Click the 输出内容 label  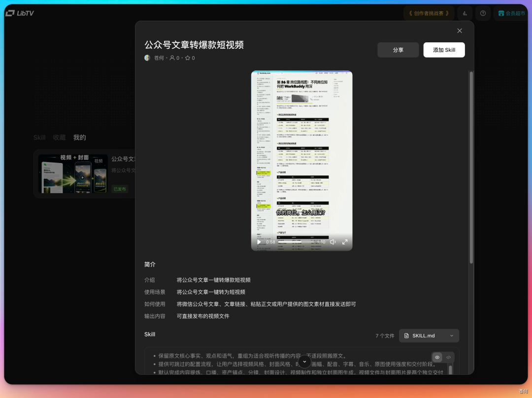point(155,316)
